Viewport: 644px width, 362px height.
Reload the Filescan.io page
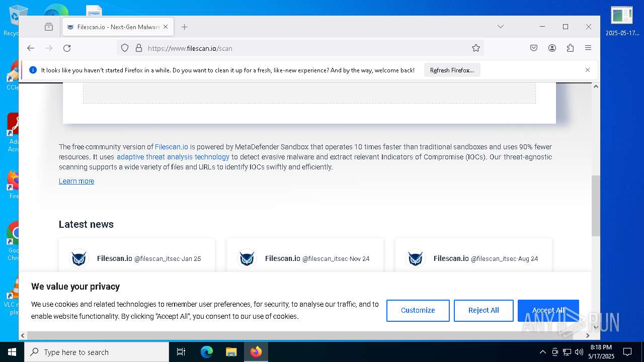(67, 48)
